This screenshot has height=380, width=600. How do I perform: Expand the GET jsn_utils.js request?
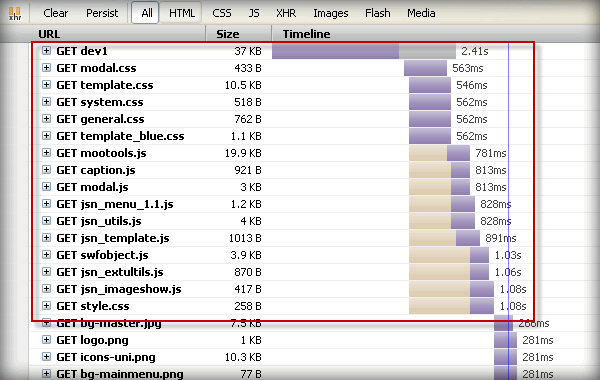tap(46, 221)
